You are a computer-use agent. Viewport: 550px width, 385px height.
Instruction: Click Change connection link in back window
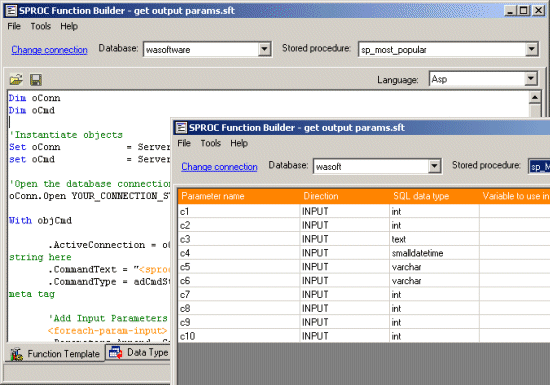pyautogui.click(x=49, y=50)
